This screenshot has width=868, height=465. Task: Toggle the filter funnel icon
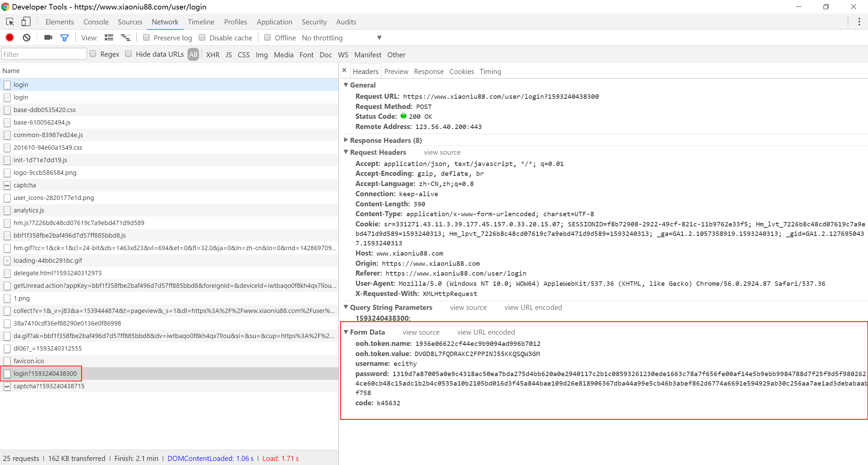tap(64, 38)
